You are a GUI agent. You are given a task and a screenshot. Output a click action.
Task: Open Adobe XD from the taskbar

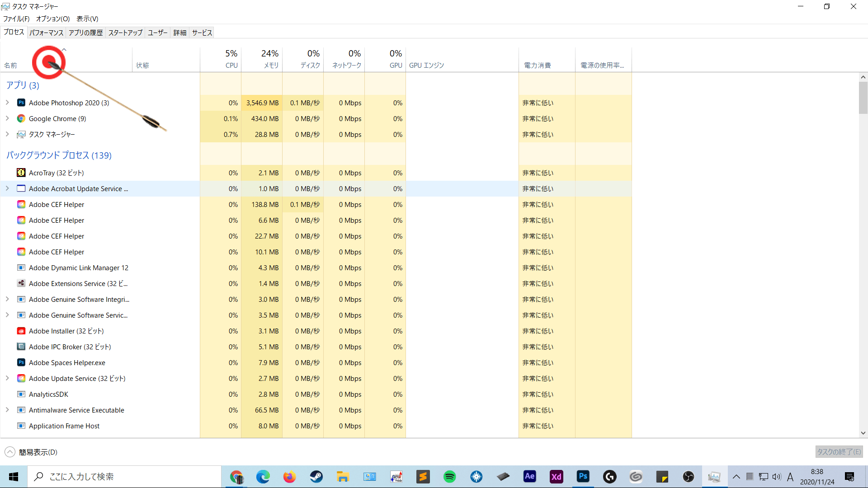(x=557, y=477)
